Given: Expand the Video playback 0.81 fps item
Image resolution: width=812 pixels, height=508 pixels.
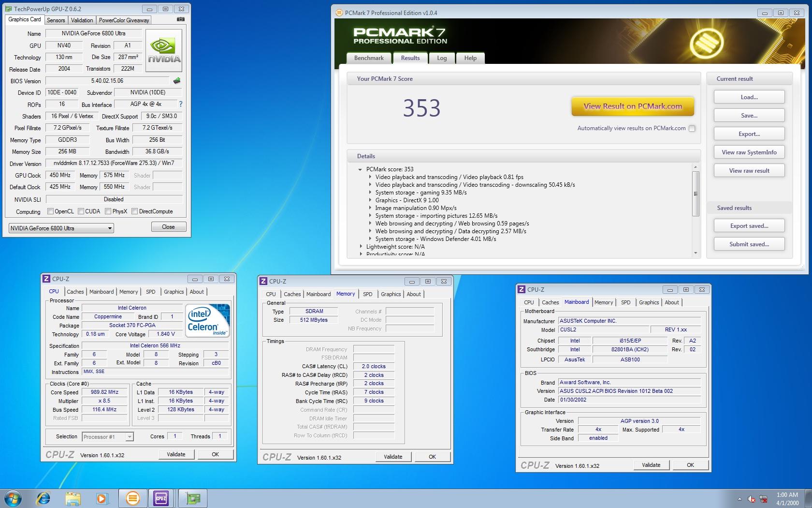Looking at the screenshot, I should [x=370, y=177].
